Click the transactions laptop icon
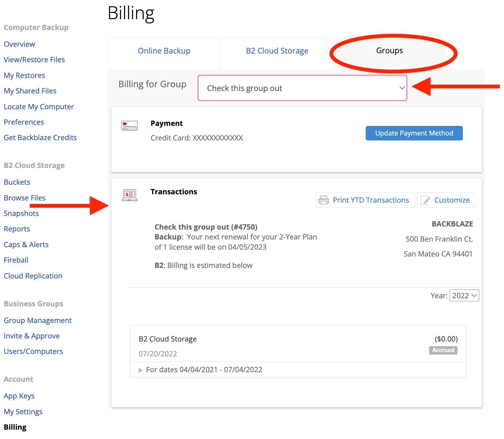This screenshot has width=504, height=439. (x=129, y=195)
